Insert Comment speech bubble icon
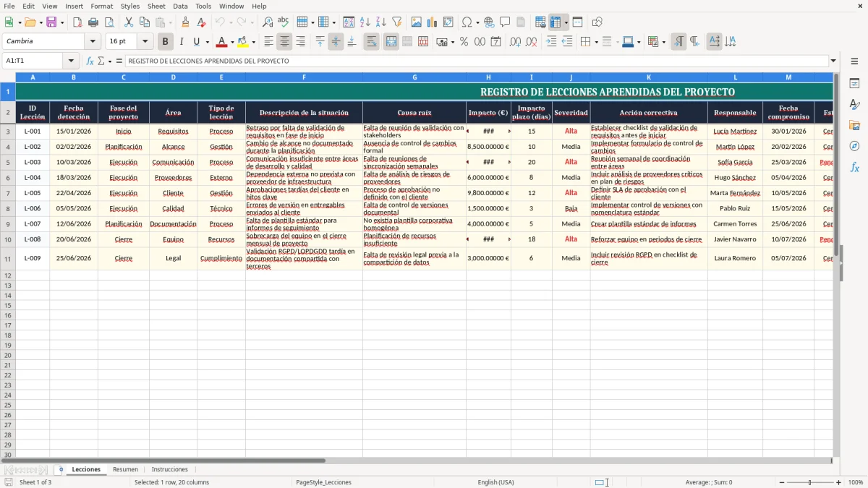This screenshot has height=488, width=868. tap(505, 22)
